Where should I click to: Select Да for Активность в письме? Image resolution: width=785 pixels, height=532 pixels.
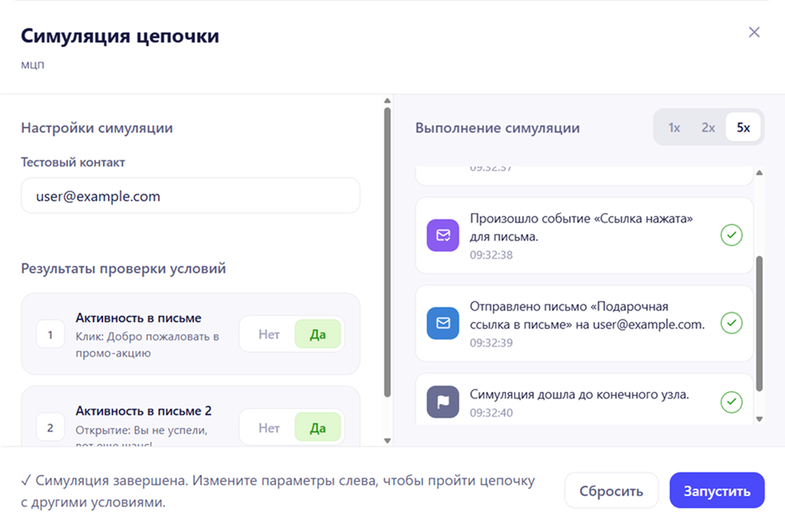[x=318, y=334]
